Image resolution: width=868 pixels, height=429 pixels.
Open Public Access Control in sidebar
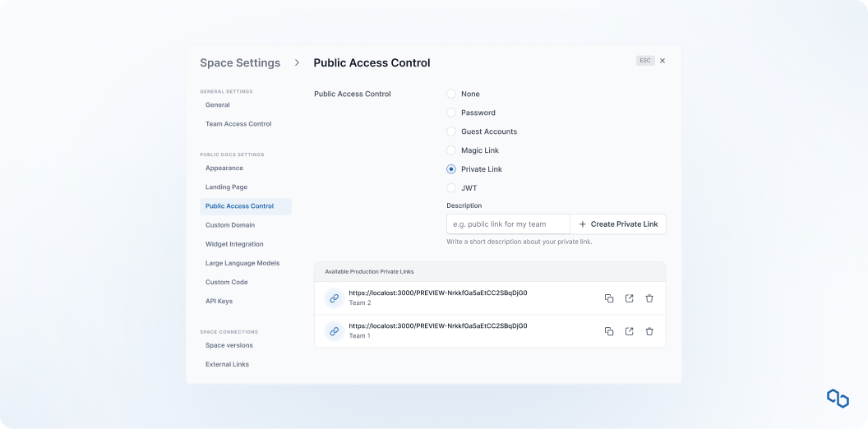[x=246, y=206]
